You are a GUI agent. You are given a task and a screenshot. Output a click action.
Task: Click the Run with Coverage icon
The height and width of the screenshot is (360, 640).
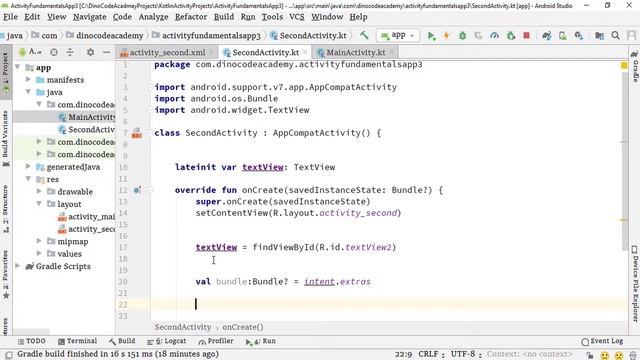click(x=478, y=36)
